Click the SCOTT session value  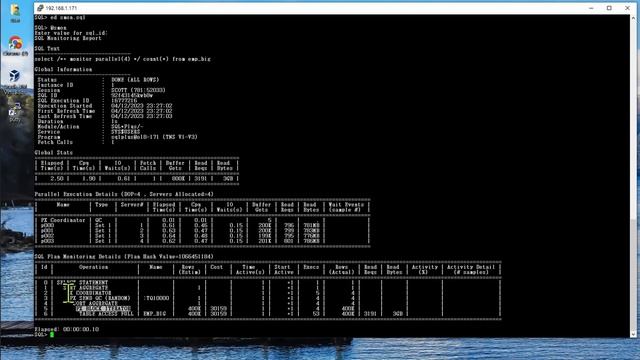(x=138, y=90)
